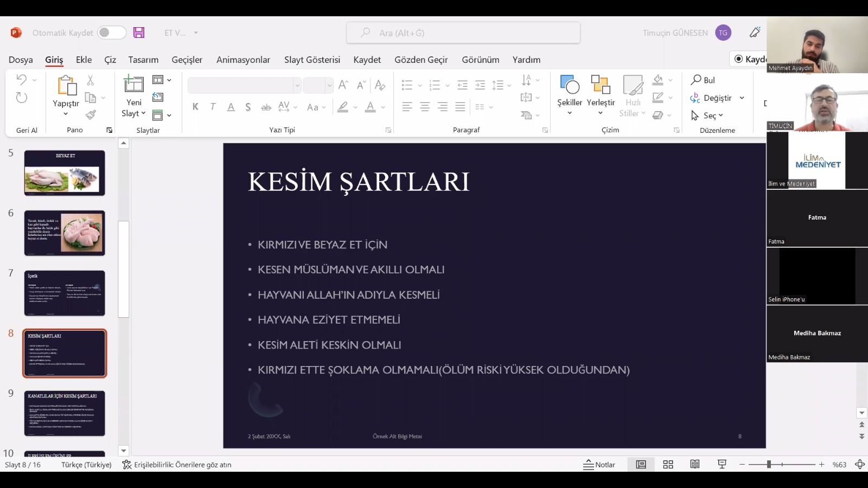Click the Değiştir replace button
868x488 pixels.
coord(711,98)
